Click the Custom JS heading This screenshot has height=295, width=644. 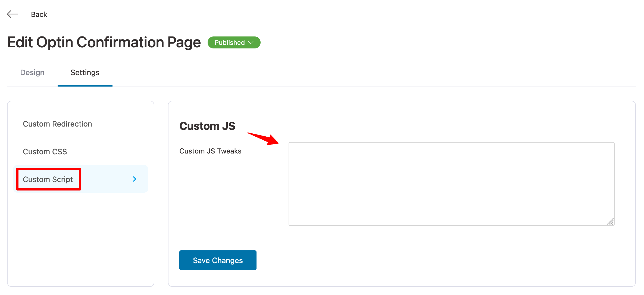coord(207,126)
